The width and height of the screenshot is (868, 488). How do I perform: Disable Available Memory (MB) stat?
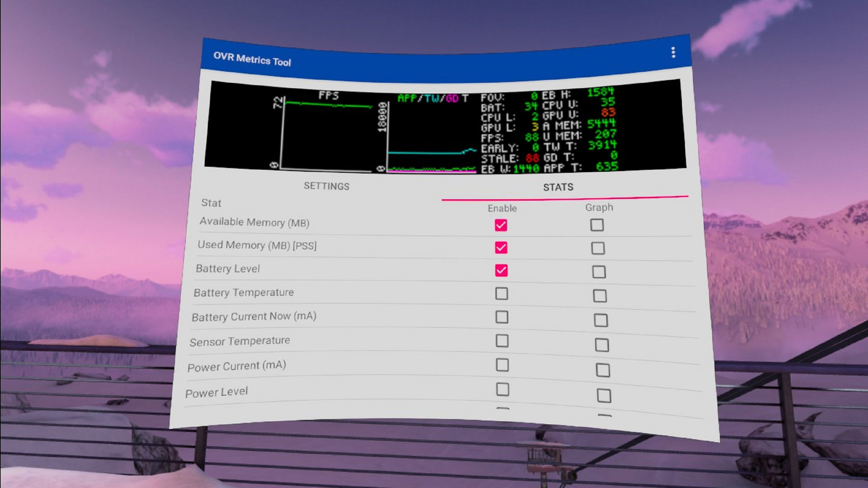coord(501,225)
